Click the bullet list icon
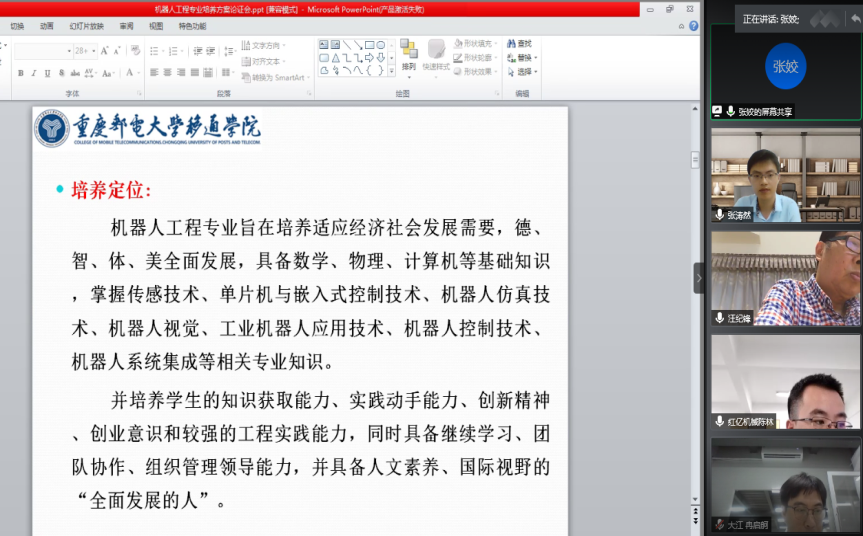Screen dimensions: 863x536 [x=155, y=50]
